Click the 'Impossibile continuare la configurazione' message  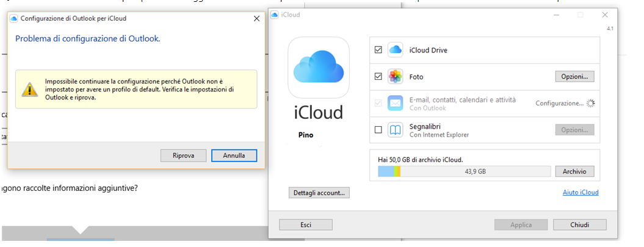pos(140,89)
